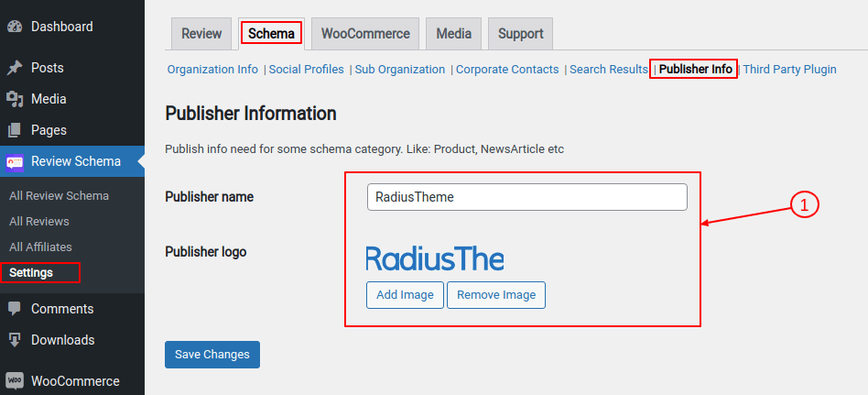The width and height of the screenshot is (868, 395).
Task: Click the Dashboard gauge icon
Action: [15, 27]
